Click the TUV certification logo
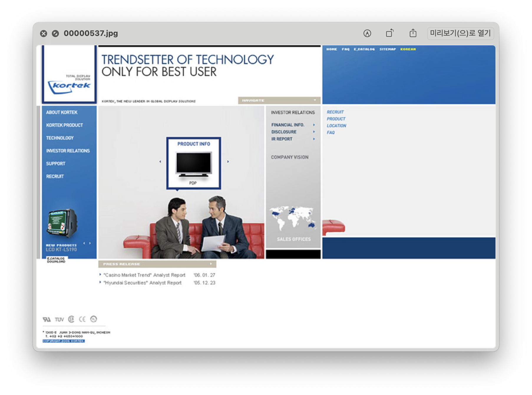The width and height of the screenshot is (532, 395). pyautogui.click(x=59, y=319)
